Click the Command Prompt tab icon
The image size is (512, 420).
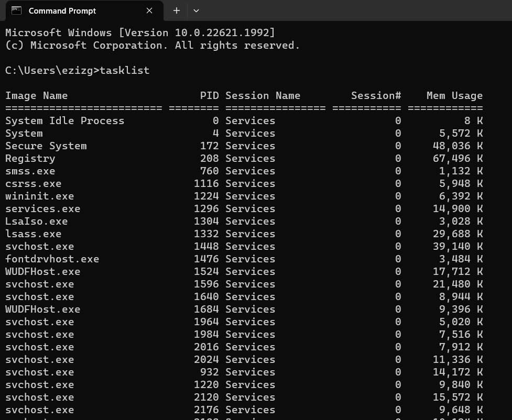tap(16, 10)
